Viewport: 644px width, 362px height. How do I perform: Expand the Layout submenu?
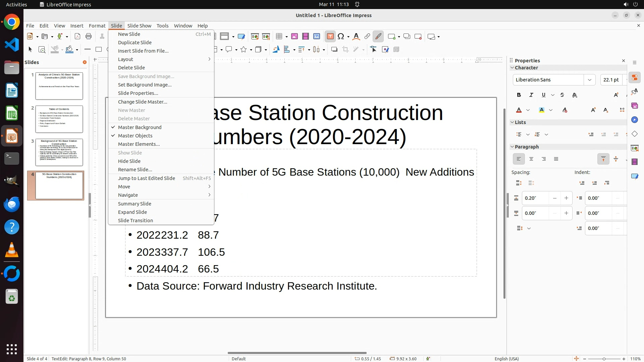click(x=125, y=59)
